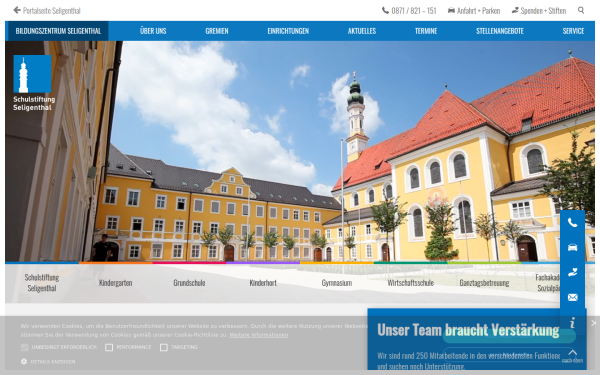Open the Termine menu
The width and height of the screenshot is (600, 375).
click(426, 31)
